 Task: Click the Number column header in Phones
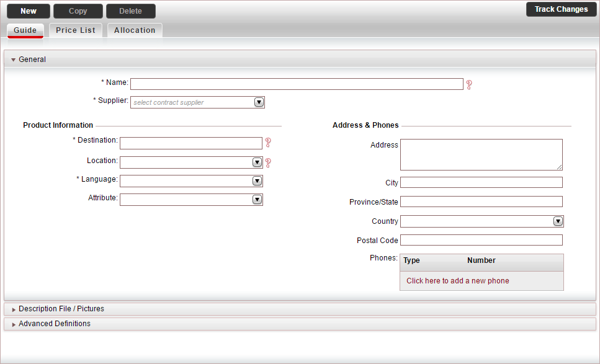pos(481,260)
